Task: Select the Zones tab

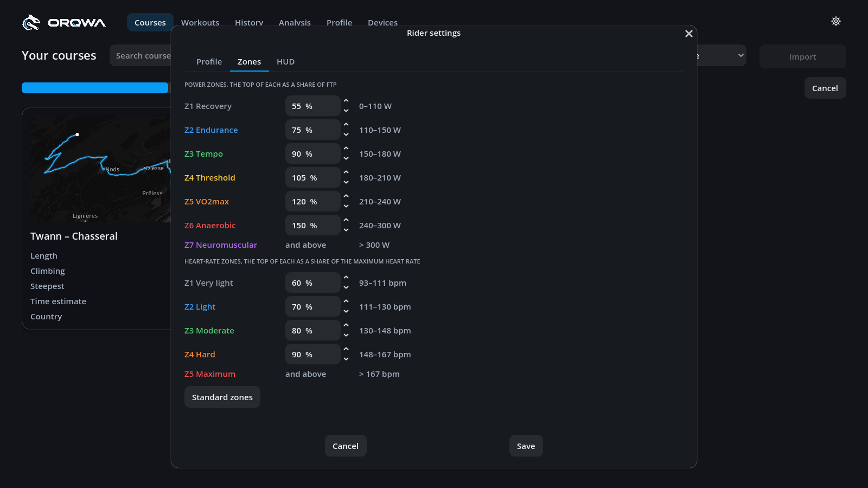Action: 249,62
